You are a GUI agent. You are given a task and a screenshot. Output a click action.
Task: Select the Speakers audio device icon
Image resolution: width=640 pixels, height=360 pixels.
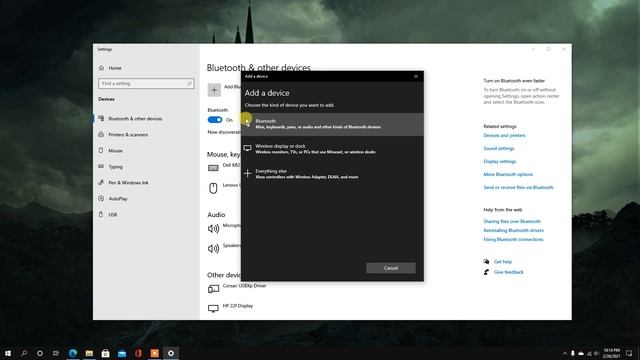tap(213, 248)
